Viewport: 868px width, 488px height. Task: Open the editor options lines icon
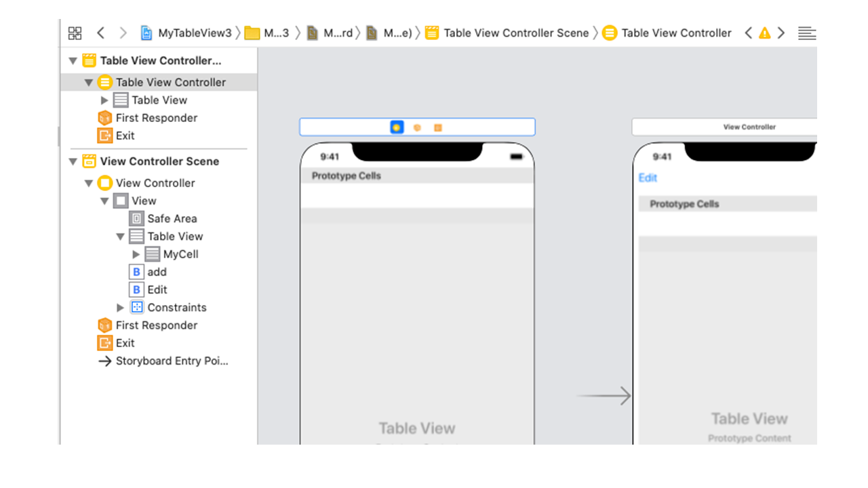coord(806,33)
